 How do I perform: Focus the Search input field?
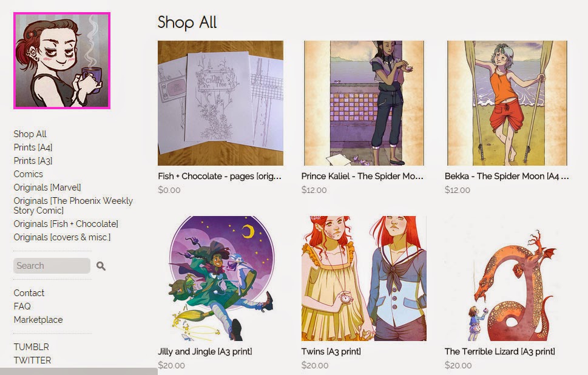[52, 266]
